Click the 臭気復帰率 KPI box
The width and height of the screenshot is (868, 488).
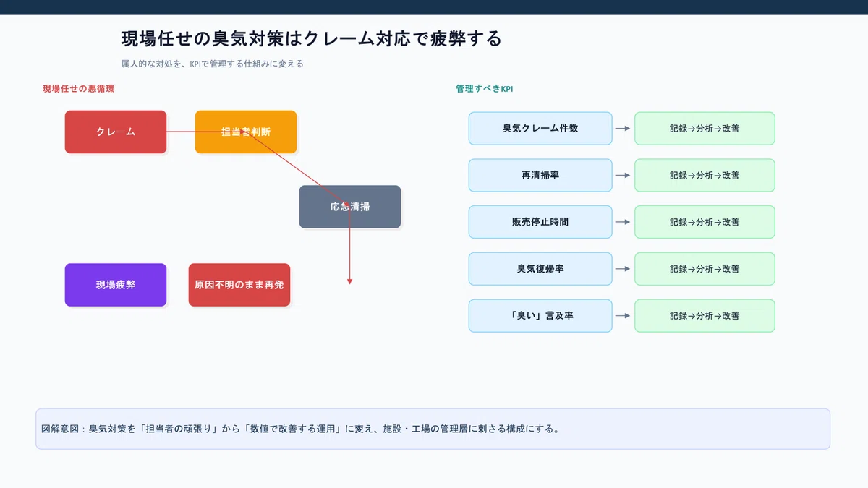tap(540, 269)
